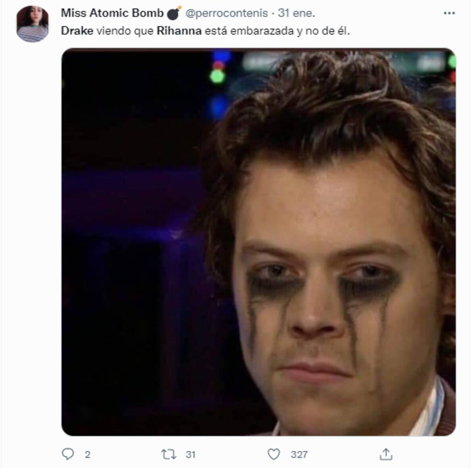The height and width of the screenshot is (468, 476).
Task: Like the tweet with the heart icon
Action: [274, 454]
